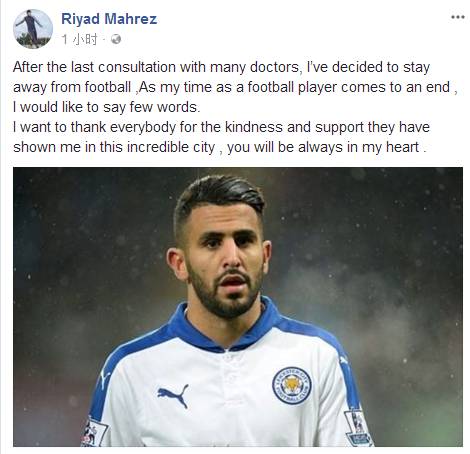
Task: Click the Puma logo on the jersey
Action: (173, 395)
